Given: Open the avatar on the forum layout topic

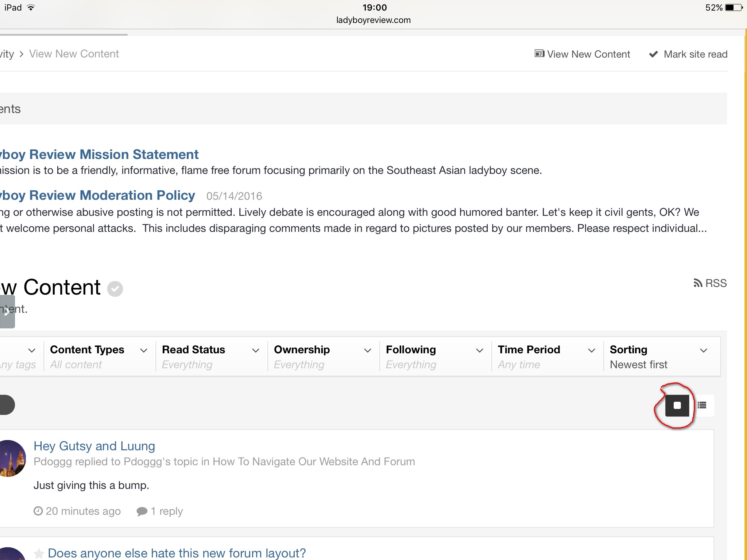Looking at the screenshot, I should click(x=12, y=553).
